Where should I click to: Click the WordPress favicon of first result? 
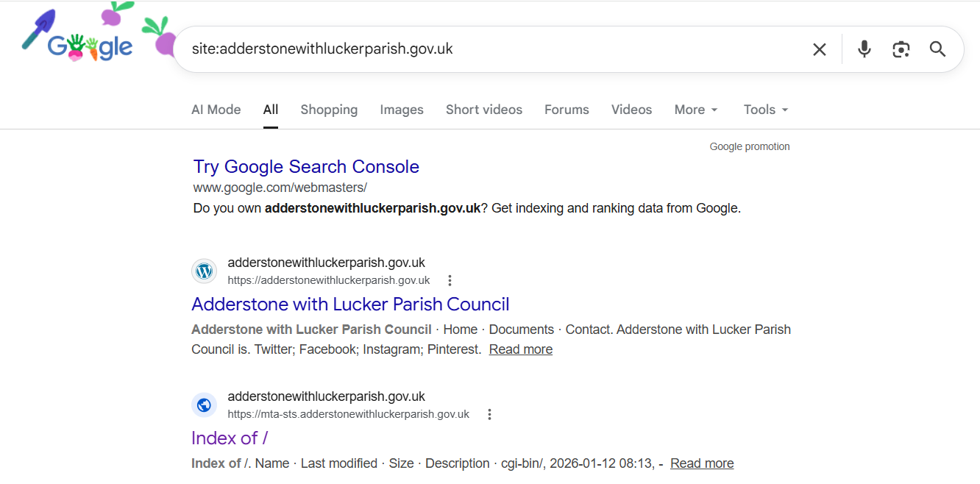[x=205, y=271]
